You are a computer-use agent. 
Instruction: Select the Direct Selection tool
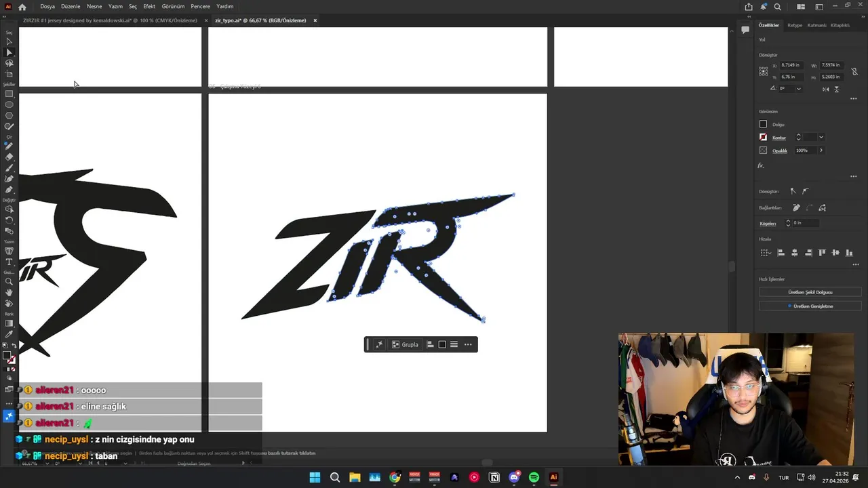[9, 52]
